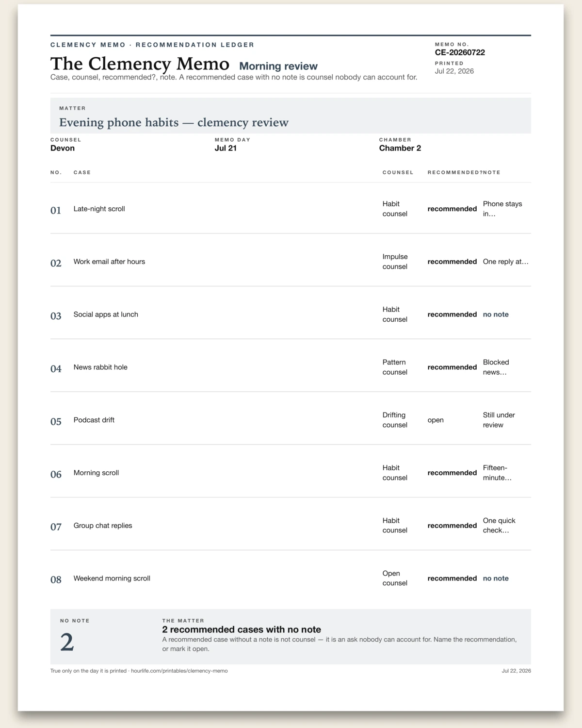
Task: Select the Morning scroll case
Action: (96, 473)
